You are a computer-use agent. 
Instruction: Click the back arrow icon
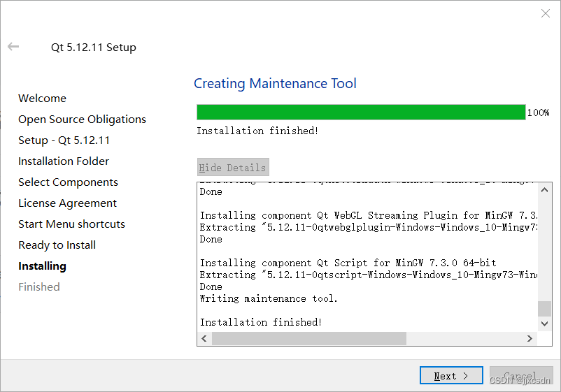coord(13,46)
